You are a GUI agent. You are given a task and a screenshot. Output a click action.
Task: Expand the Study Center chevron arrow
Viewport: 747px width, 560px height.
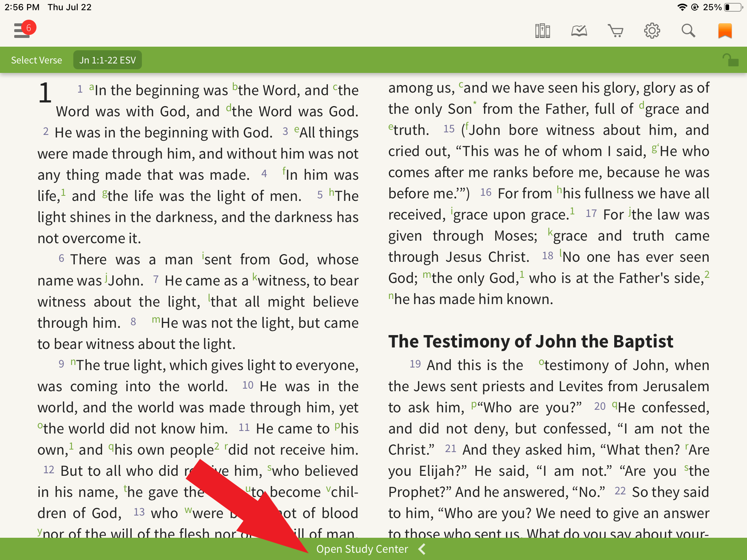pos(422,549)
